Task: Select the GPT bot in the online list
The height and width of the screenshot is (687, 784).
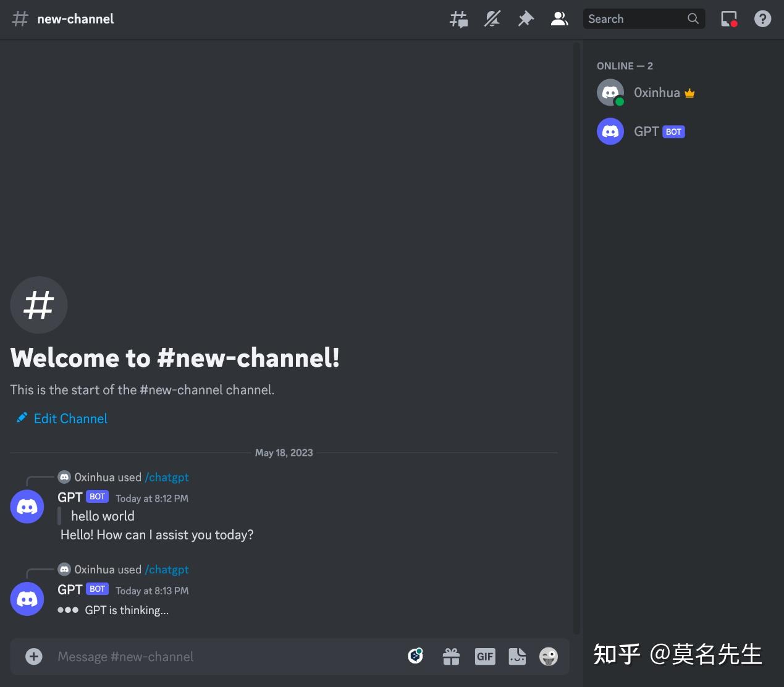Action: click(x=647, y=131)
